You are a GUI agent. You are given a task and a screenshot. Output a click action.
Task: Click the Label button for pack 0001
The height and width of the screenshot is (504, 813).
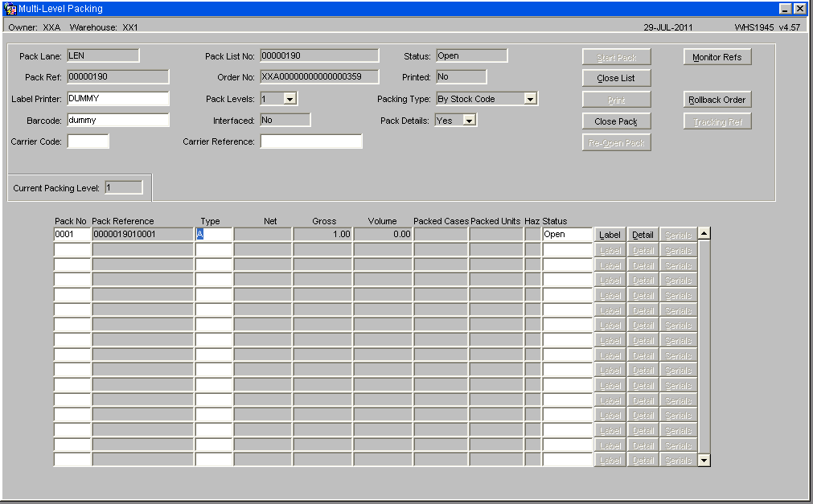pyautogui.click(x=610, y=235)
